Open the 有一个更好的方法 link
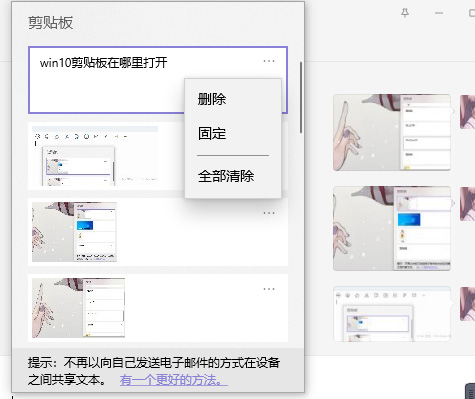The width and height of the screenshot is (475, 399). pos(174,380)
